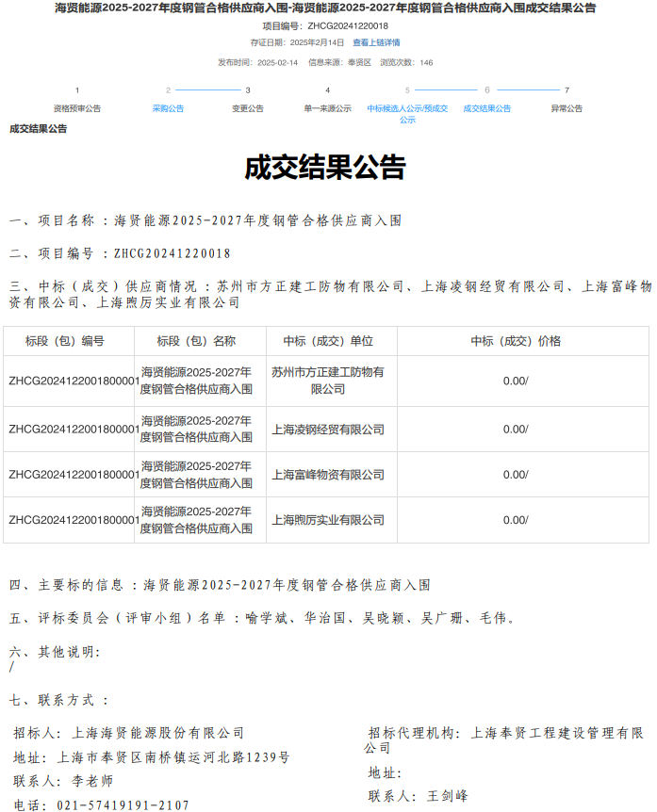Click the large 成交结果公告 main heading

pyautogui.click(x=325, y=168)
